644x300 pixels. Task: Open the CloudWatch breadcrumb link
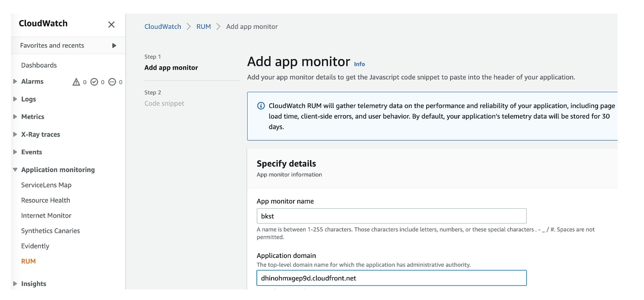pos(162,26)
